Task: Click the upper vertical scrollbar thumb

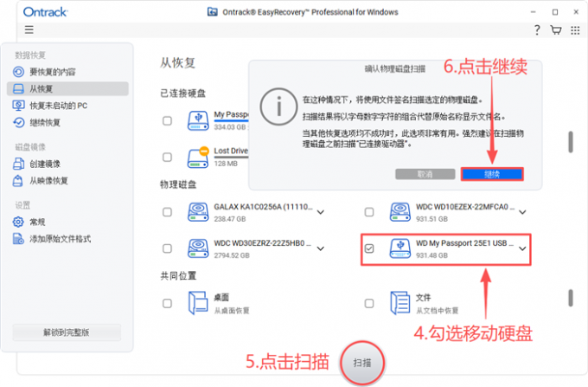Action: coord(571,142)
